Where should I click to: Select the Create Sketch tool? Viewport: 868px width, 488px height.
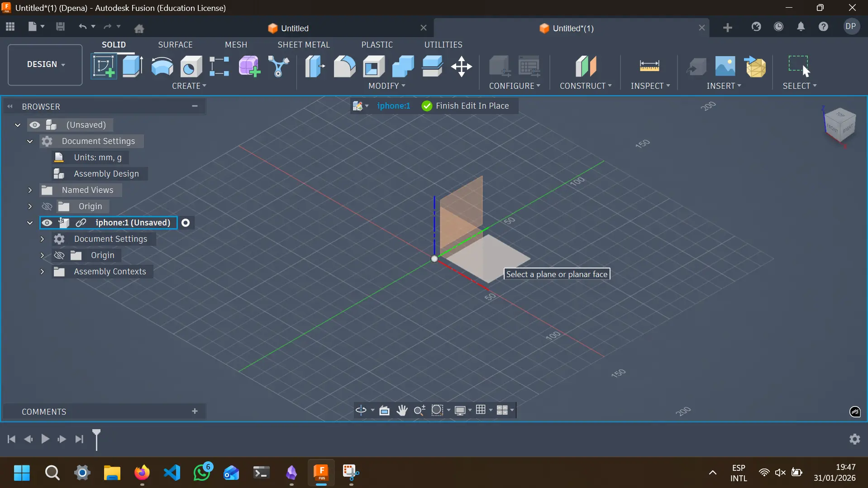(x=104, y=67)
